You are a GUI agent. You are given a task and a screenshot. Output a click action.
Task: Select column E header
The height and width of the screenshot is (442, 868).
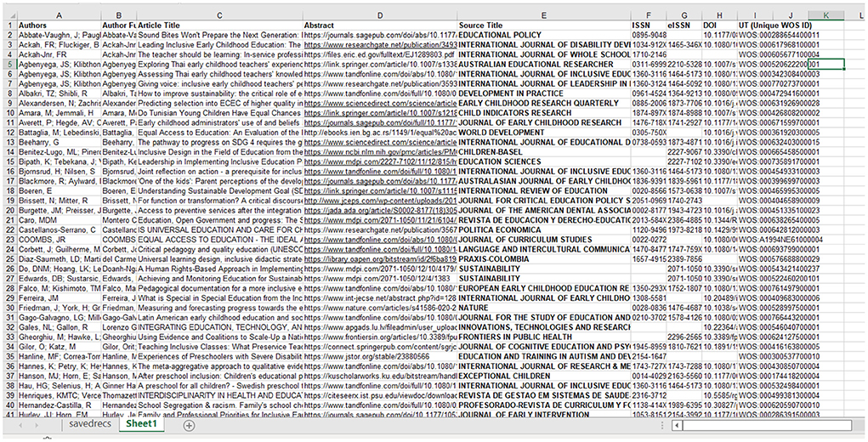click(544, 16)
